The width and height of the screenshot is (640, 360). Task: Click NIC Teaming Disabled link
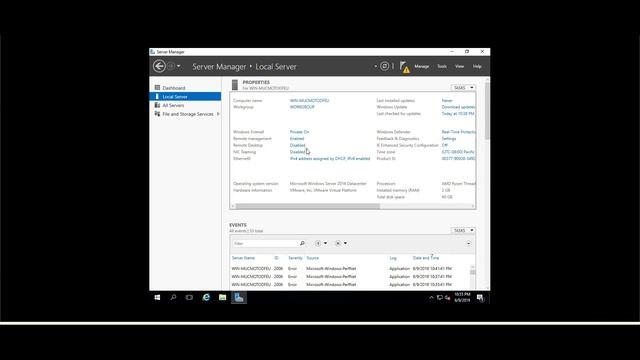297,152
